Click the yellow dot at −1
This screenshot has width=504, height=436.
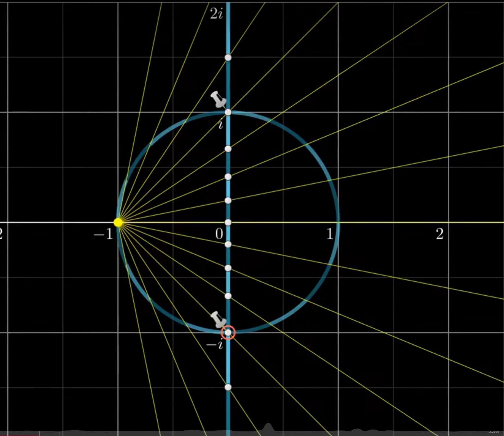[x=118, y=222]
